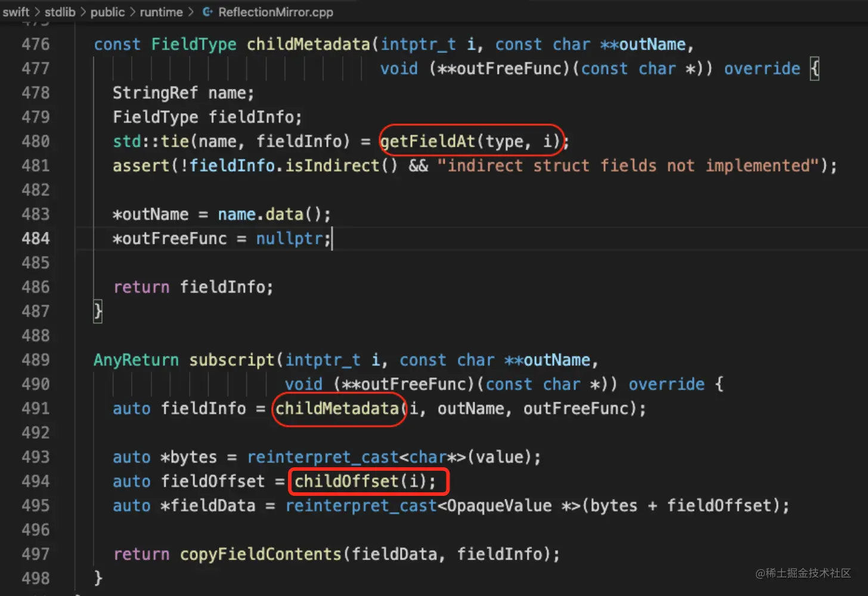
Task: Expand breadcrumb chevron after 'public'
Action: 132,12
